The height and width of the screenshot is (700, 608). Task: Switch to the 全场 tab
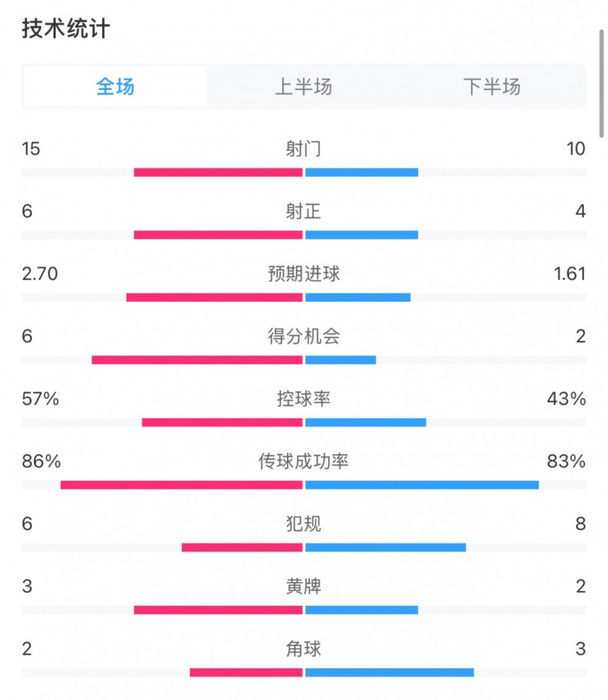click(115, 87)
